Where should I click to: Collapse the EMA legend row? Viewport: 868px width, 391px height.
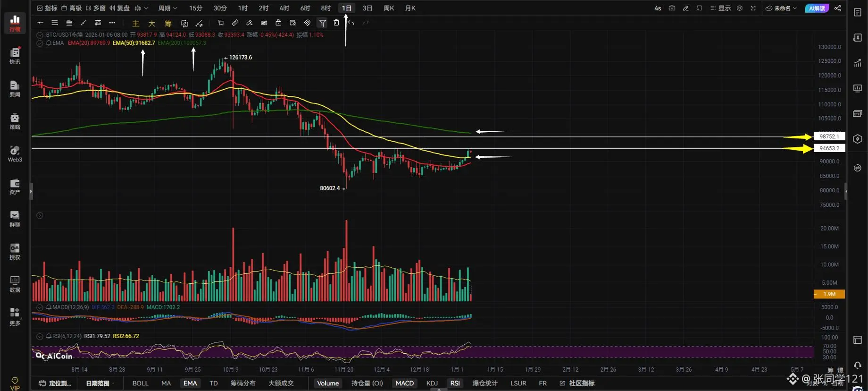pyautogui.click(x=40, y=43)
